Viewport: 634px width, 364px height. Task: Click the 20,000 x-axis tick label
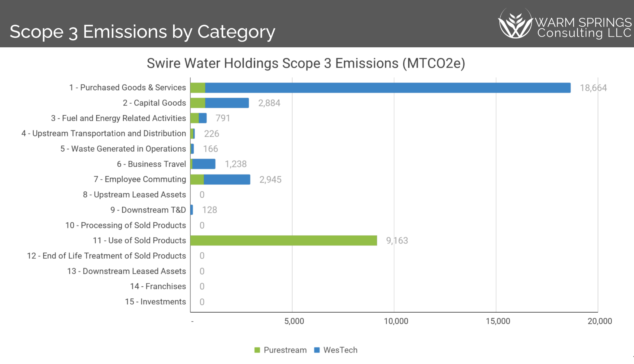(600, 321)
